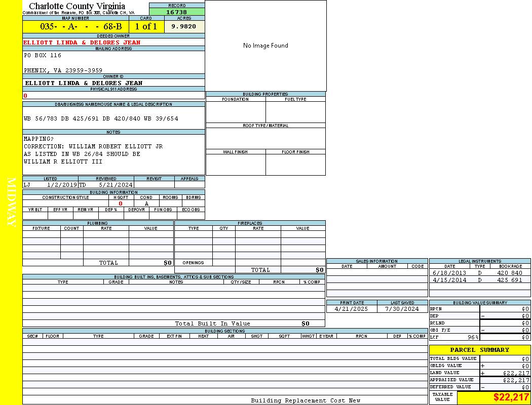Select the listed date 1/2/2019
Image resolution: width=532 pixels, height=405 pixels.
[x=62, y=185]
